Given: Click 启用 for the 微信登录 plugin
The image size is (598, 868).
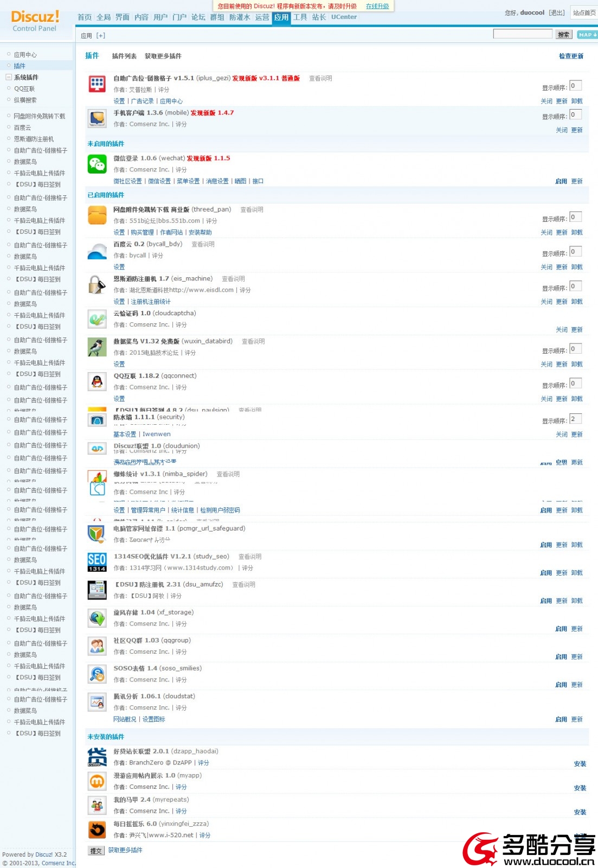Looking at the screenshot, I should [561, 182].
